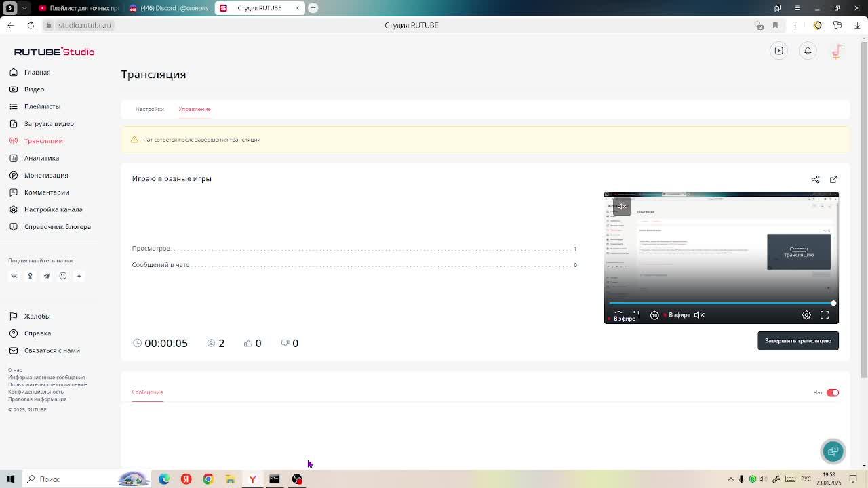This screenshot has height=488, width=868.
Task: Click the rewind 10 seconds button
Action: pyautogui.click(x=654, y=315)
